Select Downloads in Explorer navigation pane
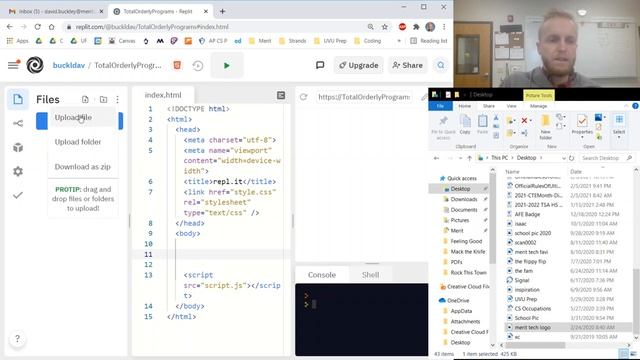The image size is (640, 360). (464, 199)
